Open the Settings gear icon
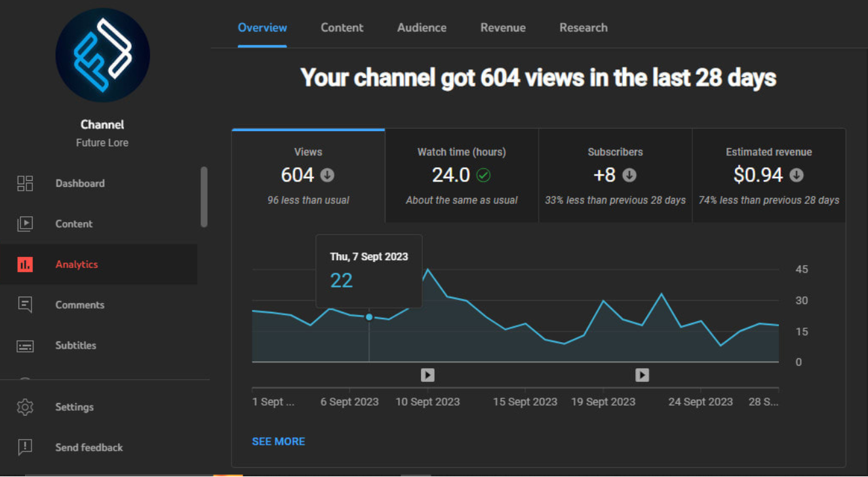The width and height of the screenshot is (868, 477). [x=25, y=407]
